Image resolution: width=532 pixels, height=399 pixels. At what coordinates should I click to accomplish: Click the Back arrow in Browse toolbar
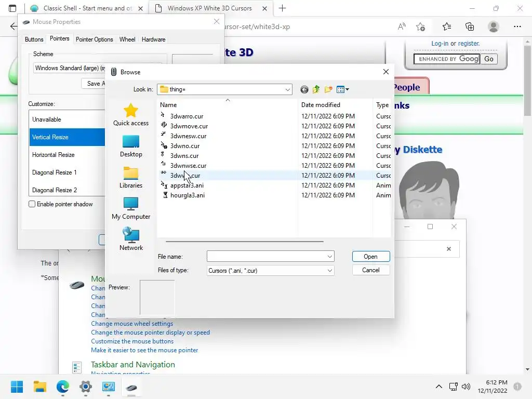[304, 89]
